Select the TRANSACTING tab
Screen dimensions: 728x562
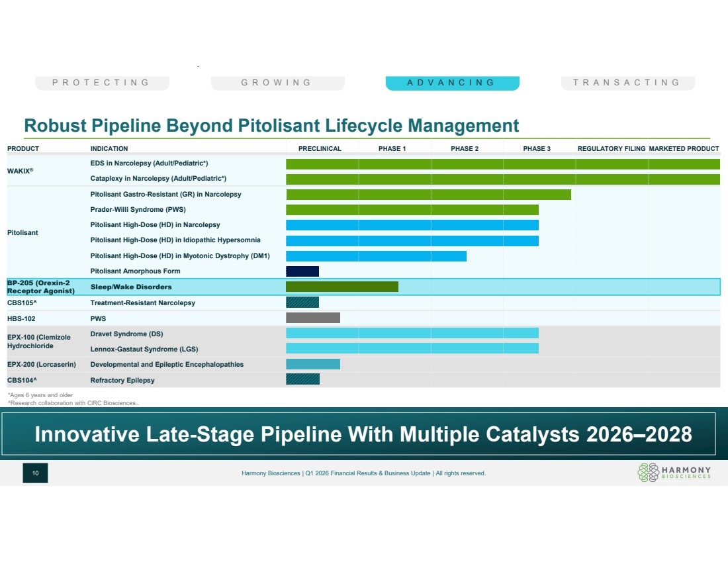(627, 83)
